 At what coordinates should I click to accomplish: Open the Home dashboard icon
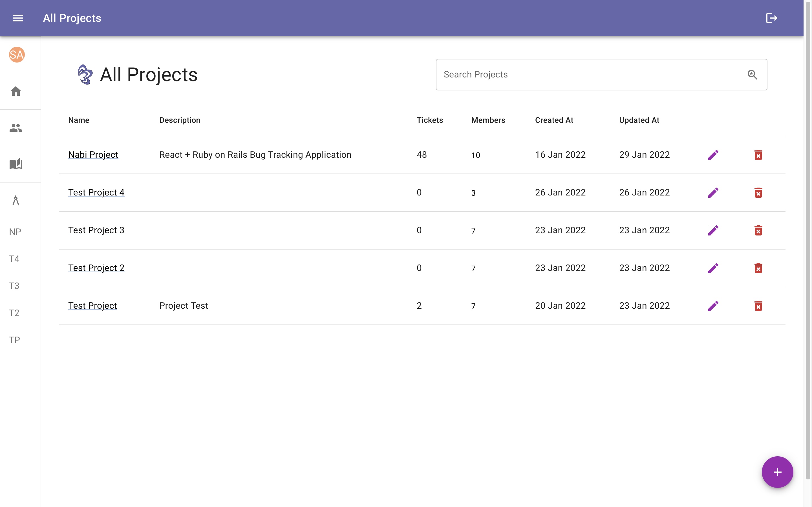click(16, 91)
